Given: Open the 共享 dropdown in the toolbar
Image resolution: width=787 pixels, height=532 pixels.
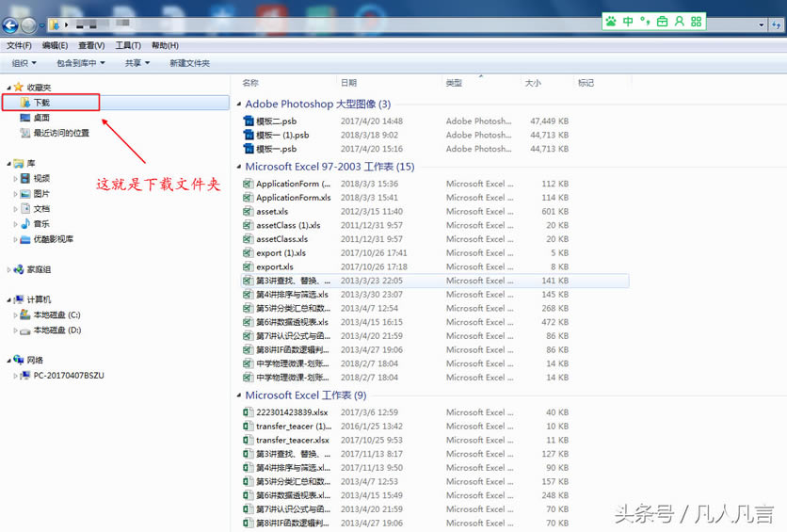Looking at the screenshot, I should 137,63.
